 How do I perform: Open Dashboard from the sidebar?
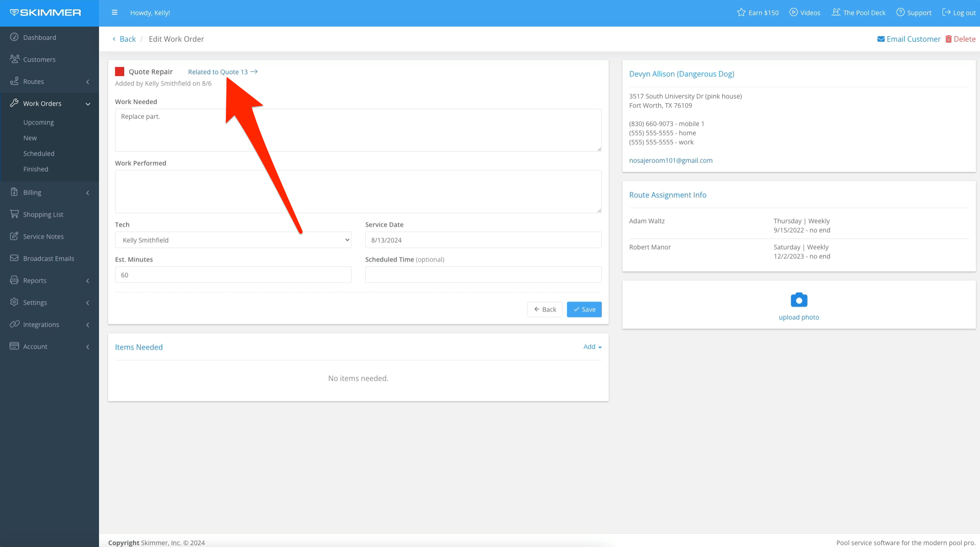pyautogui.click(x=39, y=38)
